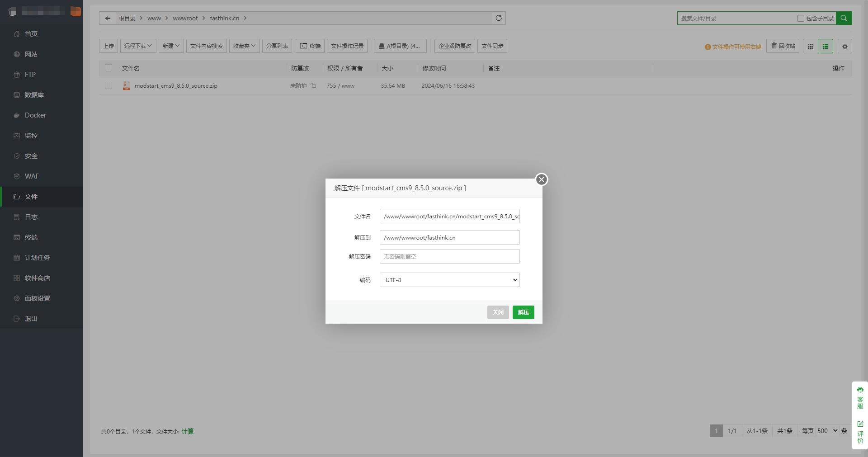This screenshot has height=457, width=868.
Task: Click the 解压密码 password field
Action: 450,256
